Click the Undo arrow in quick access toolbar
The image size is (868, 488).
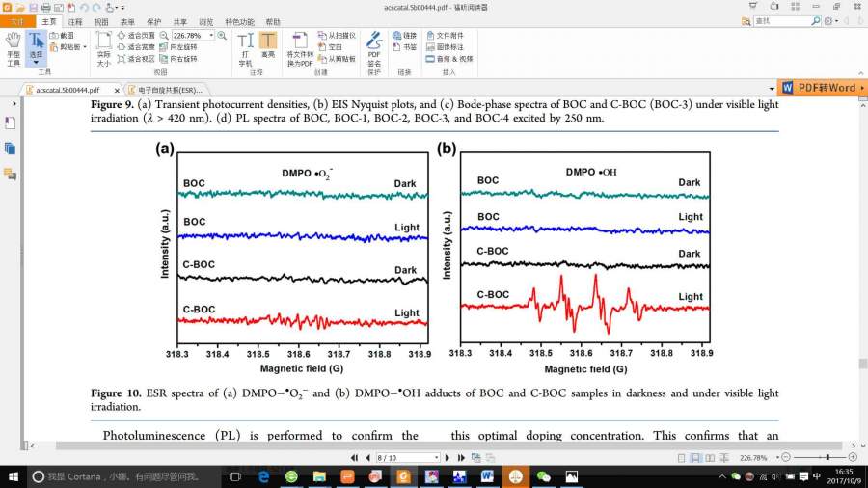84,7
